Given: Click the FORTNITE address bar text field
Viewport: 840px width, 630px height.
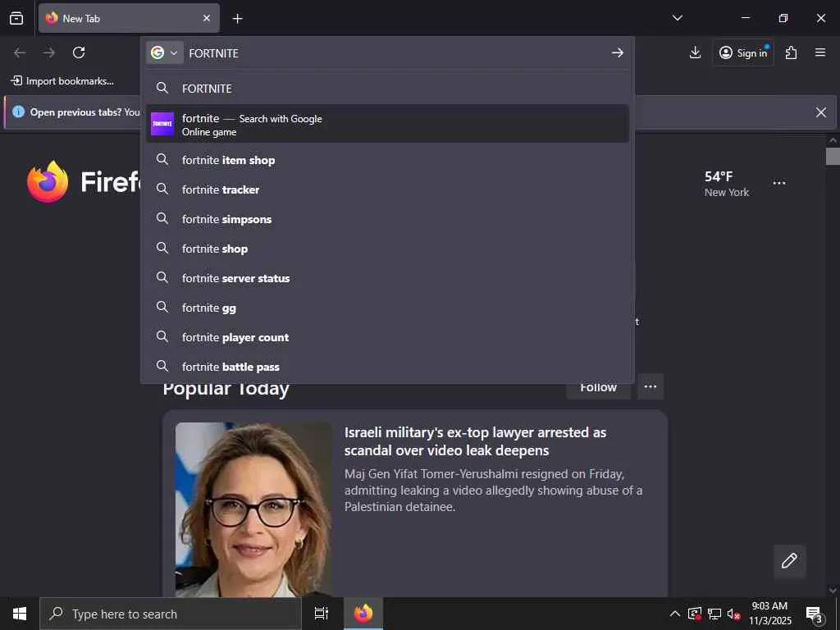Looking at the screenshot, I should 396,53.
